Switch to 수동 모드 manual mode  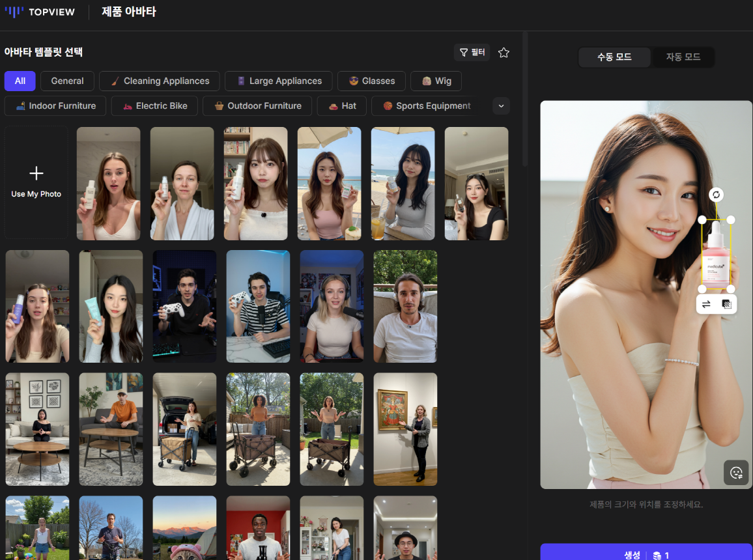tap(614, 57)
